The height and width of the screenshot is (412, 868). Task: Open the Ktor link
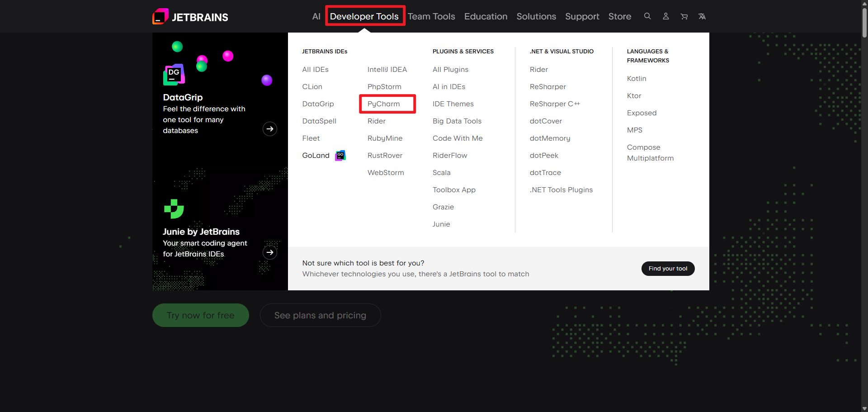tap(634, 96)
